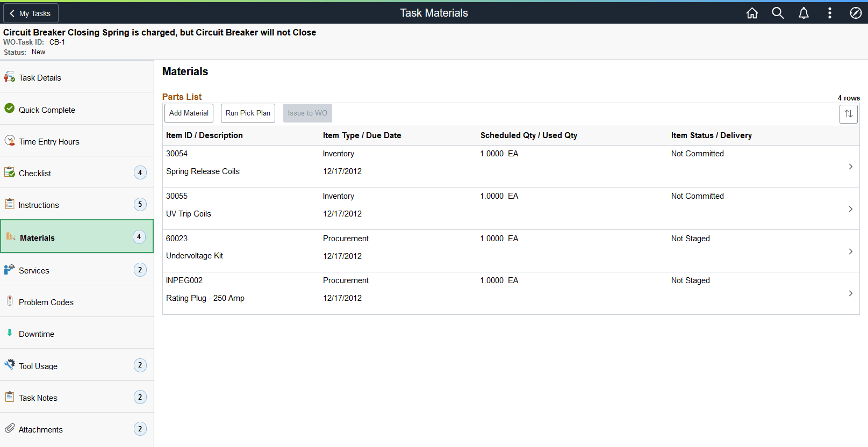Open the Search magnifier icon

coord(778,13)
